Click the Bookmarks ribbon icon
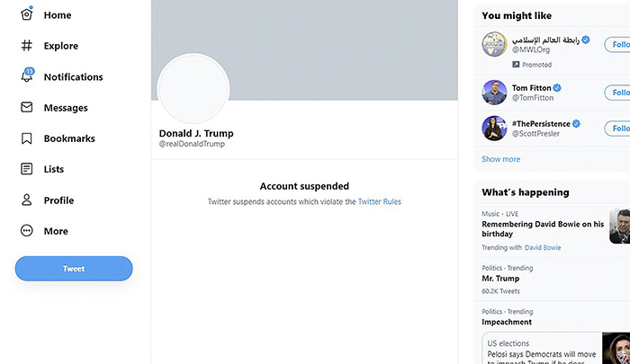The image size is (630, 364). (x=26, y=138)
